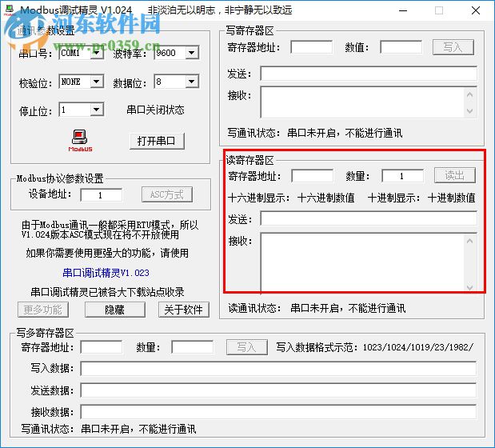
Task: Click the 打开串口 button
Action: coord(157,141)
